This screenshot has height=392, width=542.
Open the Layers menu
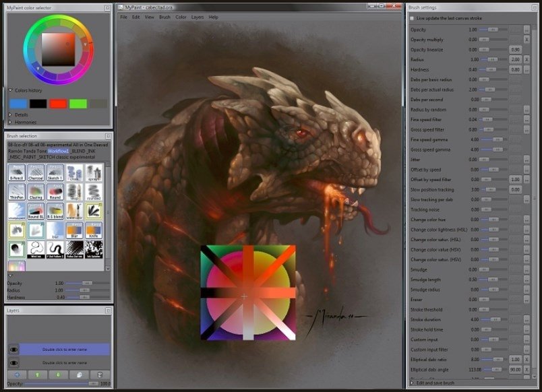197,17
